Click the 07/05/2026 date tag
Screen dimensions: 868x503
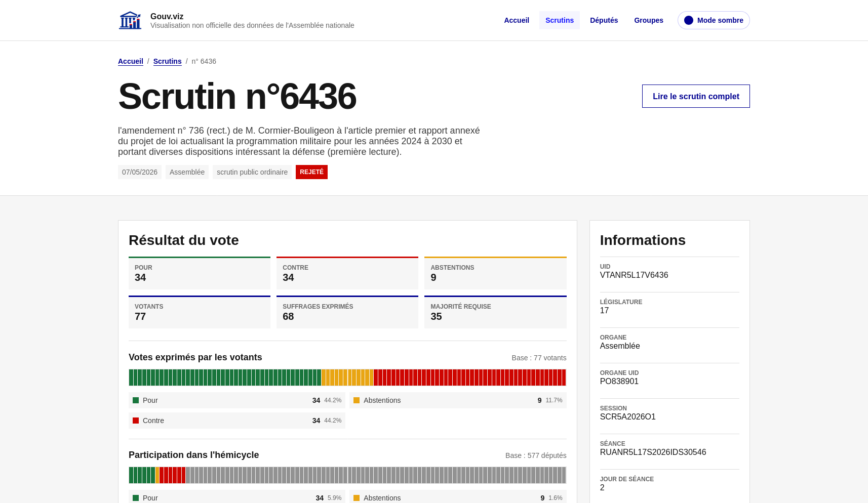(x=140, y=172)
